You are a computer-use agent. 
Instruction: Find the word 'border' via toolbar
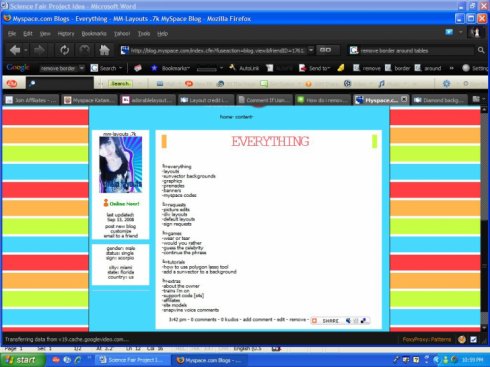click(x=398, y=68)
